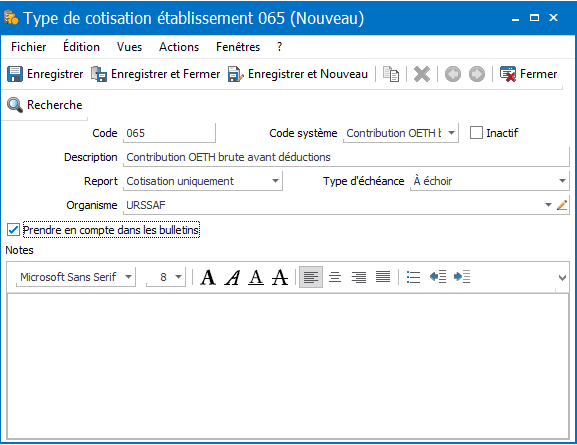Decrease indent in Notes toolbar
577x445 pixels.
(438, 277)
